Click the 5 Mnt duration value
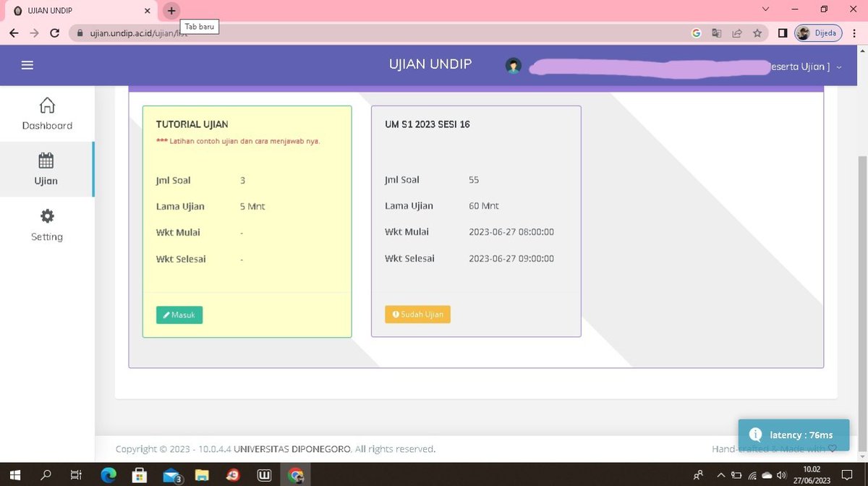The height and width of the screenshot is (486, 868). coord(252,207)
